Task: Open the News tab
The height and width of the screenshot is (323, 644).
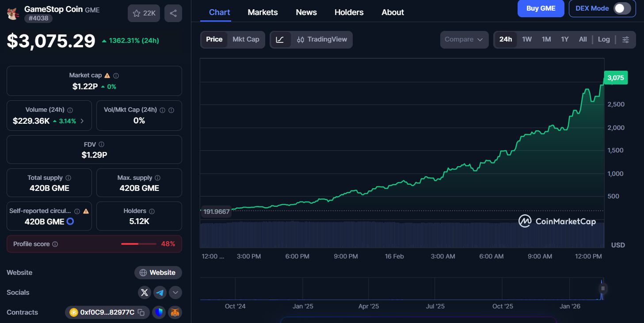Action: [x=306, y=12]
